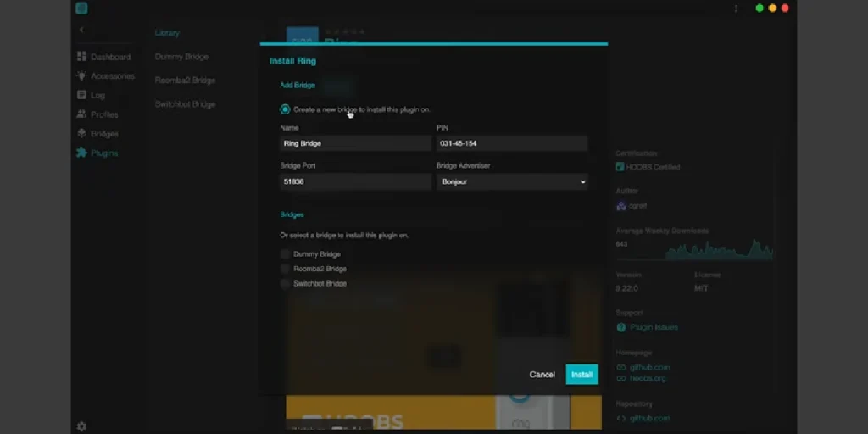This screenshot has height=434, width=868.
Task: Click the HOOBS logo icon
Action: click(x=81, y=8)
